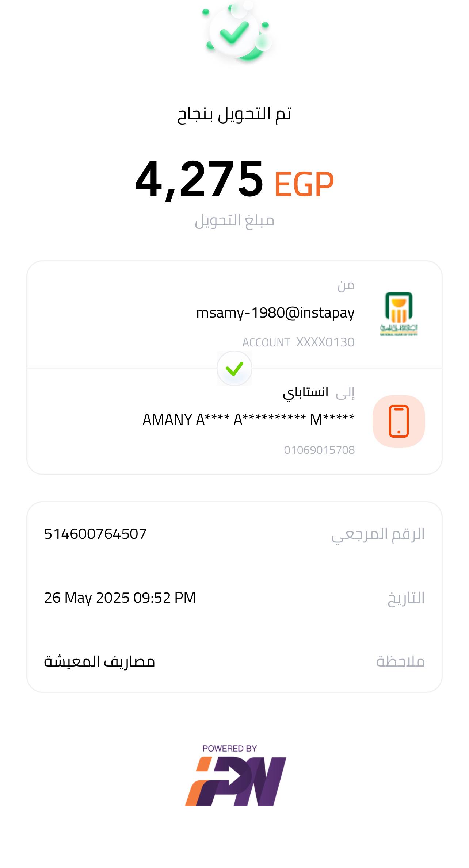469x868 pixels.
Task: Click the الرقم المرجعي label
Action: (x=378, y=534)
